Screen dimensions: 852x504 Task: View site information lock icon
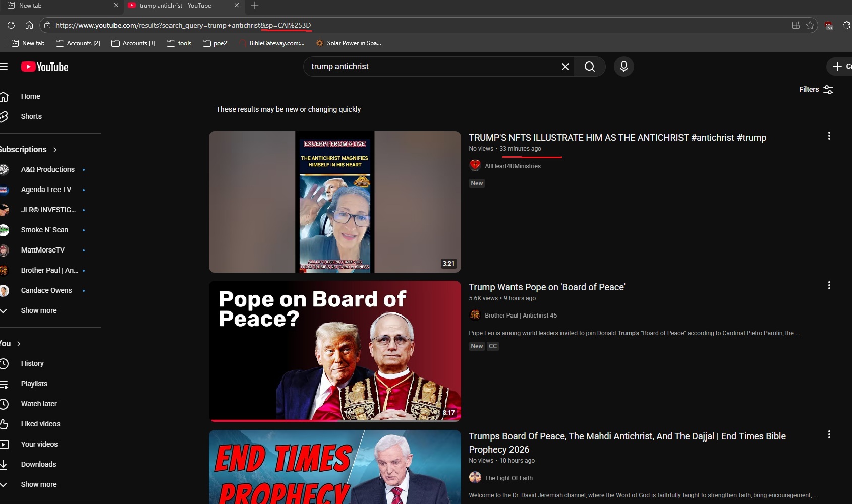pyautogui.click(x=47, y=25)
